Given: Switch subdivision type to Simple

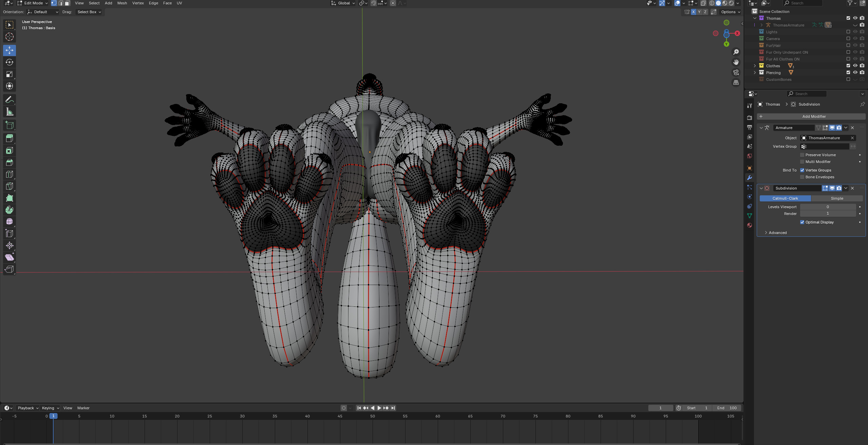Looking at the screenshot, I should 837,198.
